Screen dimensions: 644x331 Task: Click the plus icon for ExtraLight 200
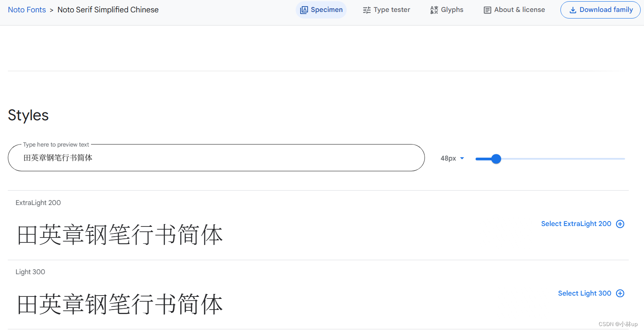(x=620, y=224)
